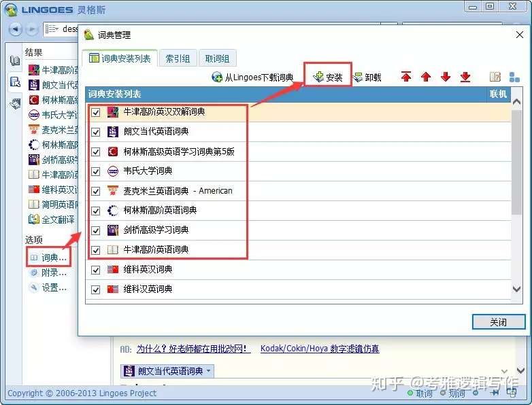
Task: Open dictionary book panel in left sidebar
Action: [15, 60]
